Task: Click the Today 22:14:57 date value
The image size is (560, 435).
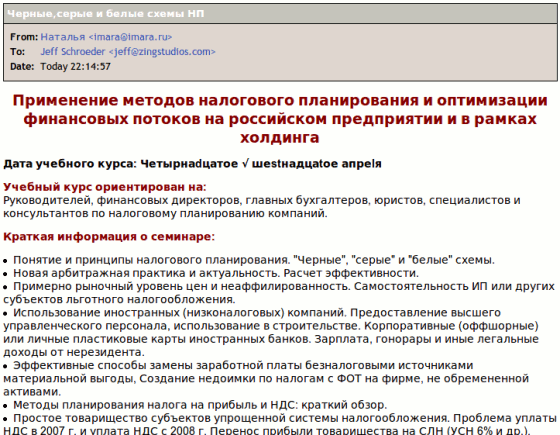Action: coord(75,66)
